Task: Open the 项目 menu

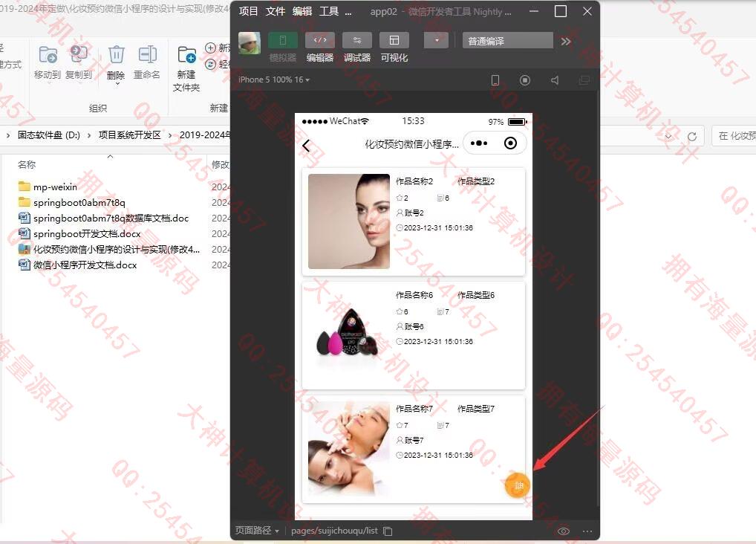Action: pyautogui.click(x=248, y=11)
